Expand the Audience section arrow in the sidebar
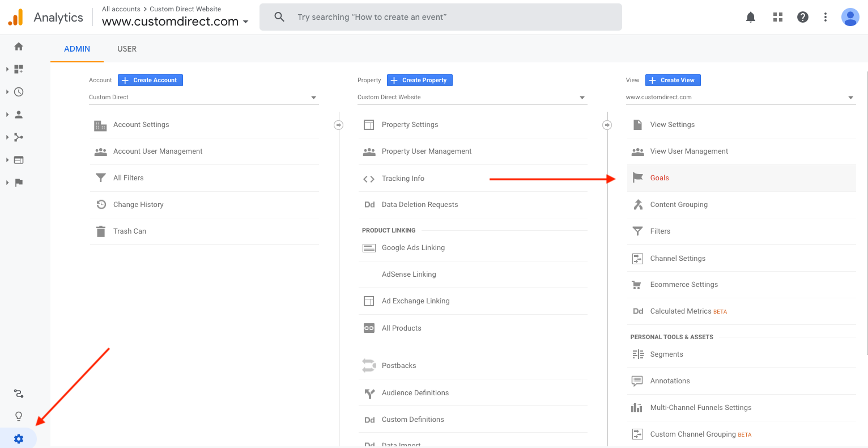 (x=7, y=115)
